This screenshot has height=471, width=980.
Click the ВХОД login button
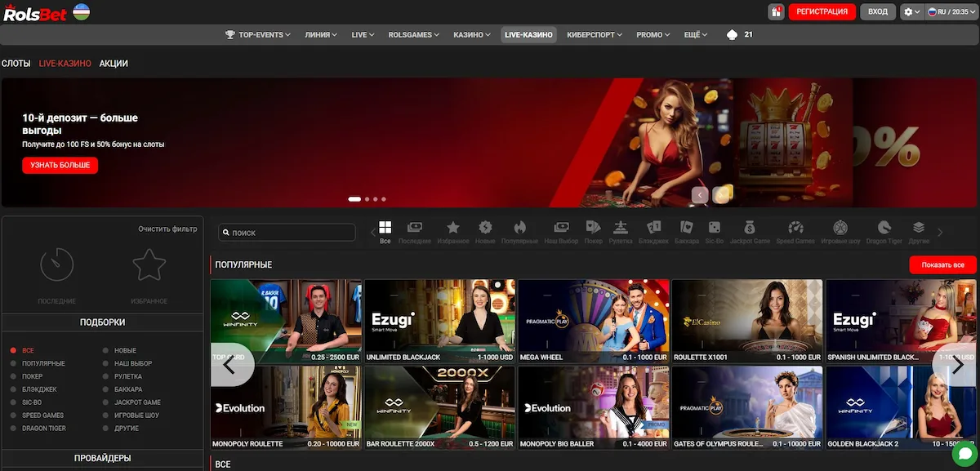click(878, 11)
